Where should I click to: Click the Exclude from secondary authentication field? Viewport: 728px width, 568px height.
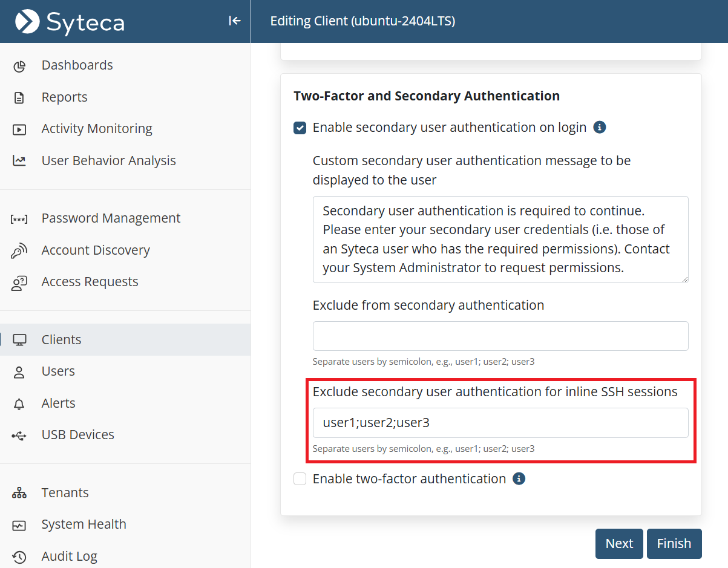[500, 336]
